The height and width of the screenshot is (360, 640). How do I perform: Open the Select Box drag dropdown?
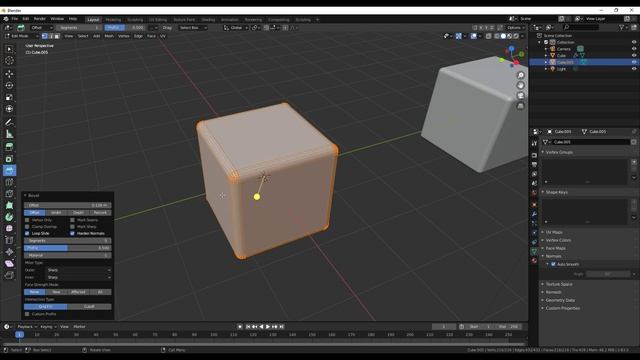pos(193,28)
